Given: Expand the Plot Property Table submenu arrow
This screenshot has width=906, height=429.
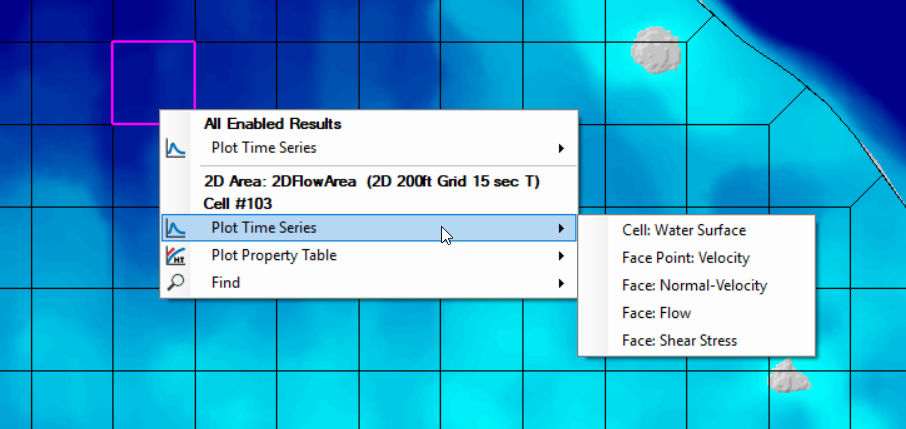Looking at the screenshot, I should (560, 256).
